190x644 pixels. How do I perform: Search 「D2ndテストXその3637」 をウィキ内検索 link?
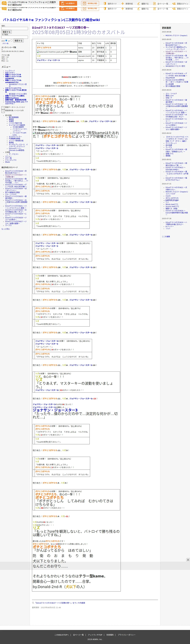60,603
